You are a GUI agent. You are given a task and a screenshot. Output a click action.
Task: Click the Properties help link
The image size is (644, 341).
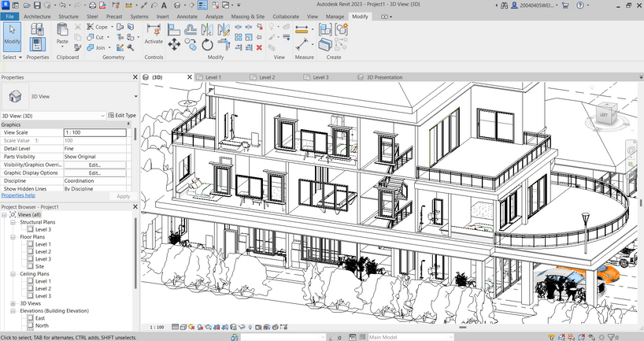point(18,195)
